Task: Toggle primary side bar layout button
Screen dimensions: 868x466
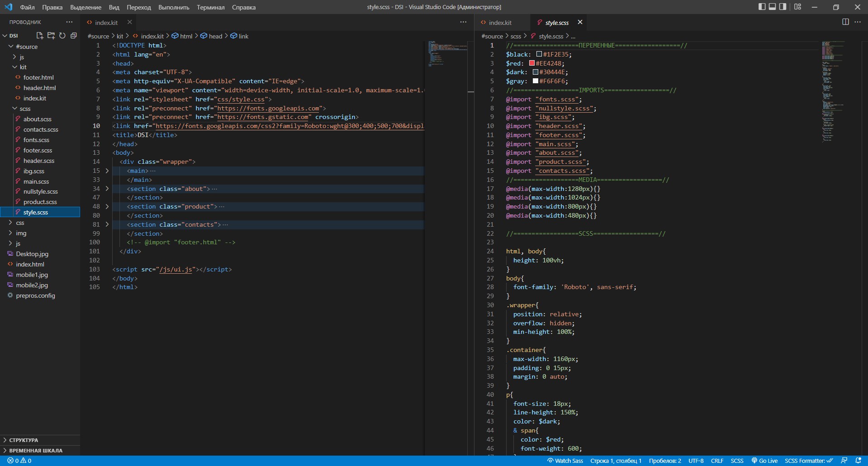Action: coord(762,7)
